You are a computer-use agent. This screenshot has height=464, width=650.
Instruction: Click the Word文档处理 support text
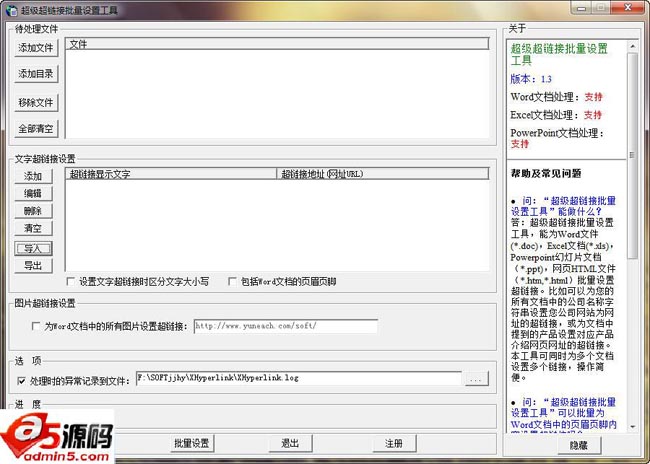556,97
